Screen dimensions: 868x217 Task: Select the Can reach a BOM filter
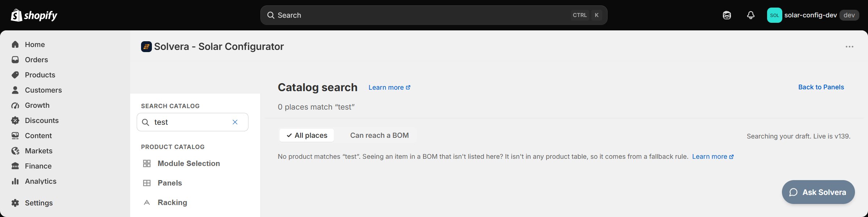(379, 135)
